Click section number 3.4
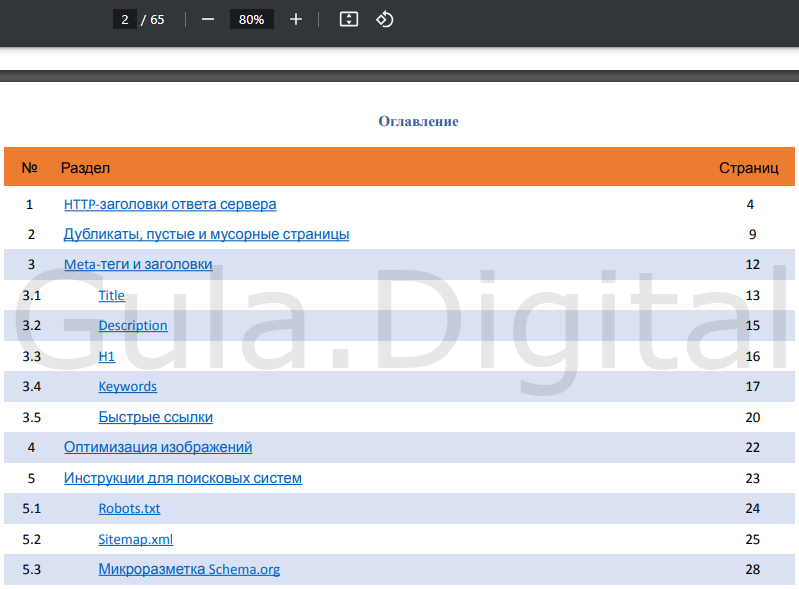799x589 pixels. pyautogui.click(x=32, y=387)
